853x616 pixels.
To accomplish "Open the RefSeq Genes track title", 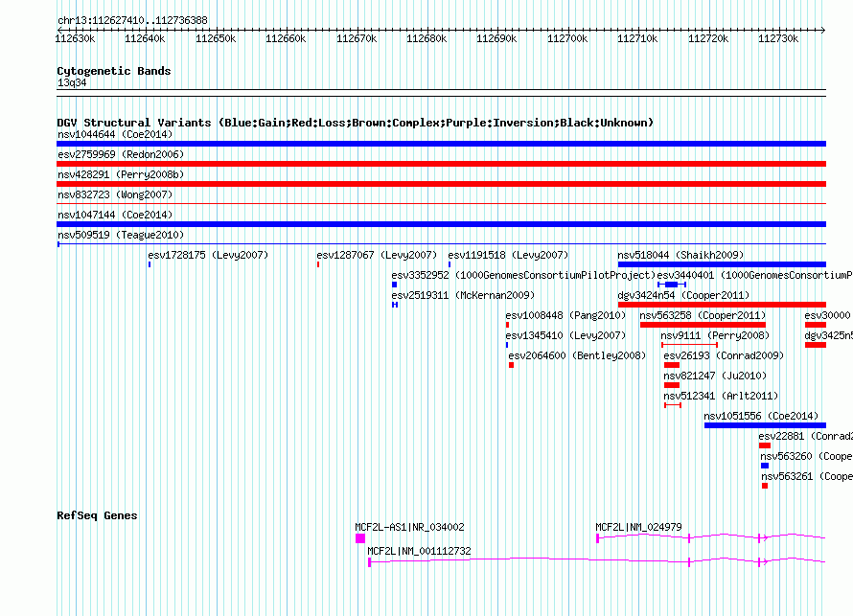I will point(97,515).
